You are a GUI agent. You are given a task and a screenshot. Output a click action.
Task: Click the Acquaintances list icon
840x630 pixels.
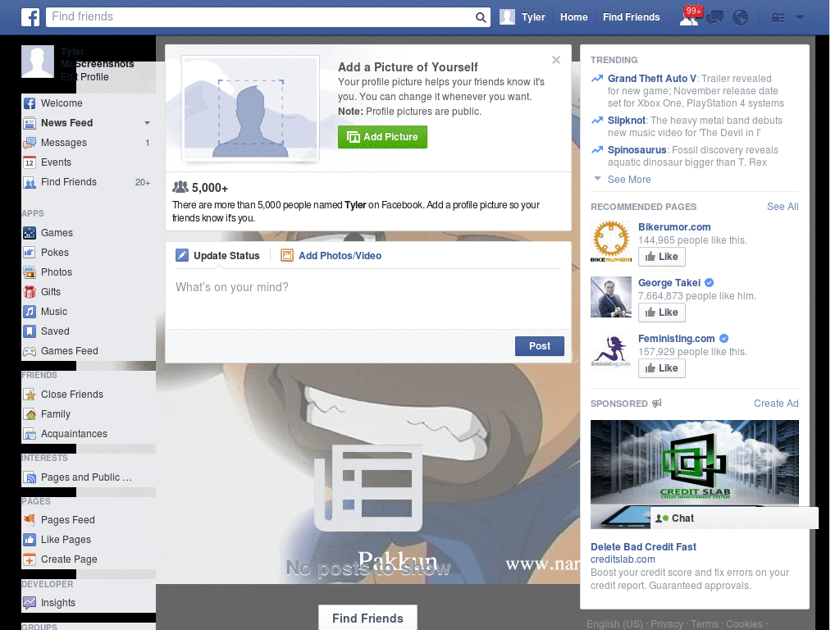[x=30, y=434]
